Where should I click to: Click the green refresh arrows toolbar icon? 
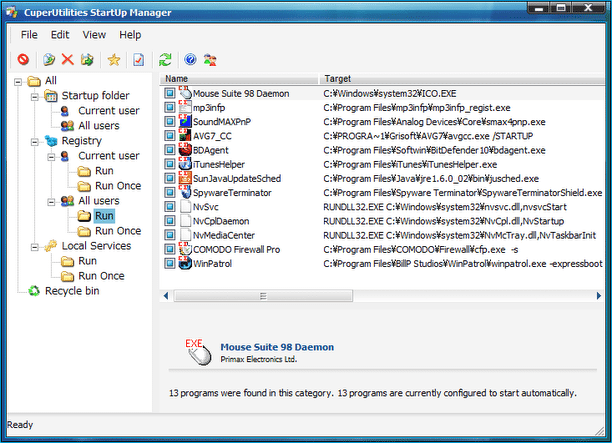point(165,59)
